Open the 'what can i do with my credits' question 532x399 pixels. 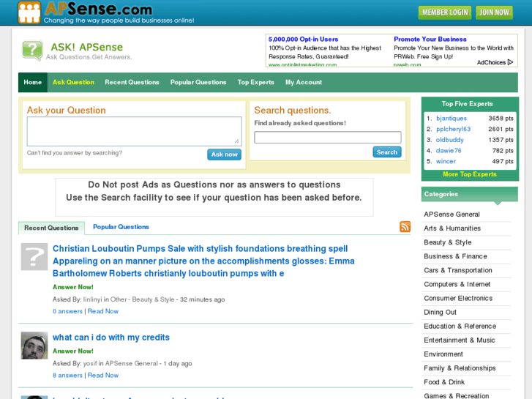(111, 338)
